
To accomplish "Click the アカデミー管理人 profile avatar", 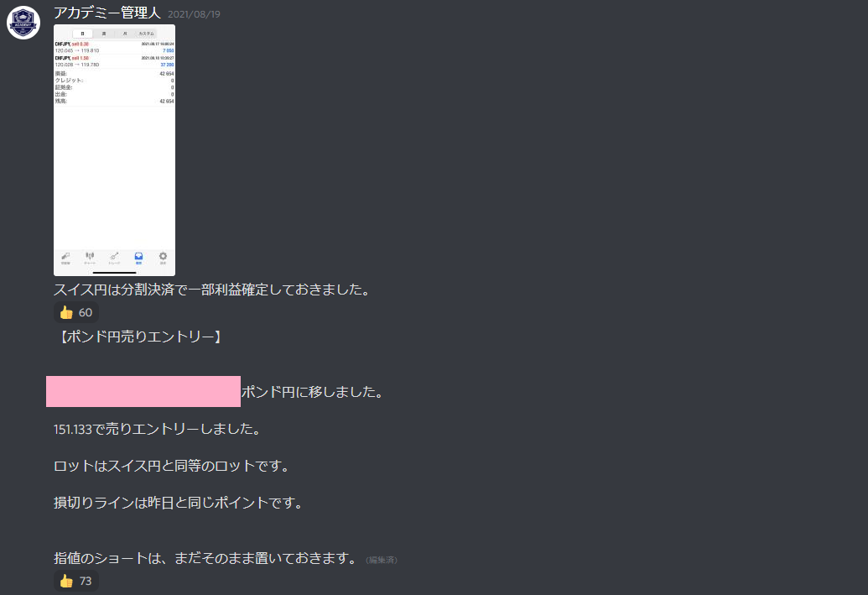I will [x=23, y=23].
